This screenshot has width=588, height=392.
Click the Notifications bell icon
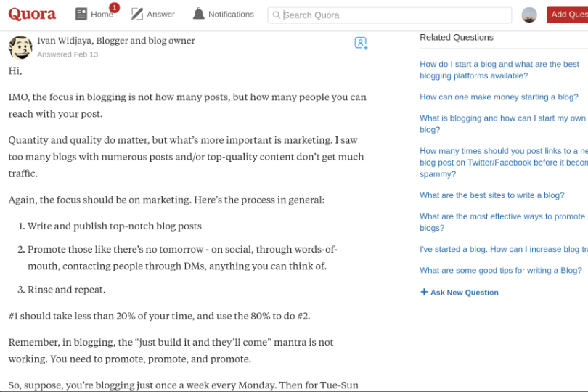pyautogui.click(x=198, y=14)
